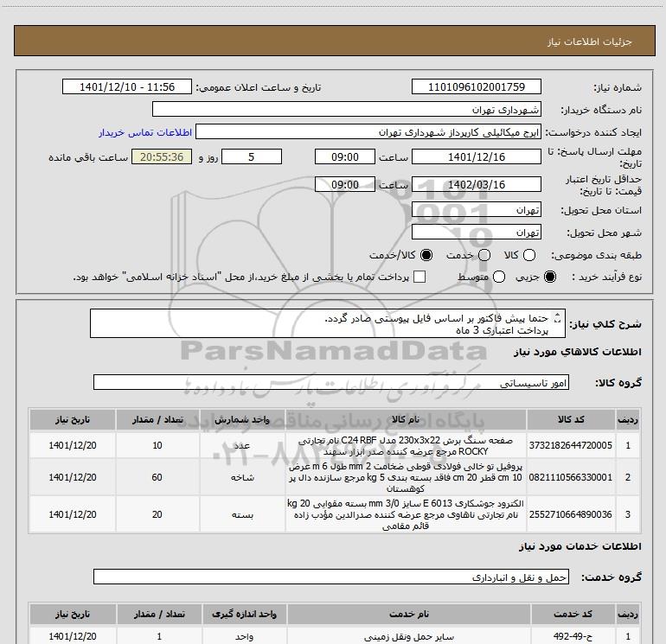Click the price validity time 09:00 field
The width and height of the screenshot is (666, 644).
345,185
